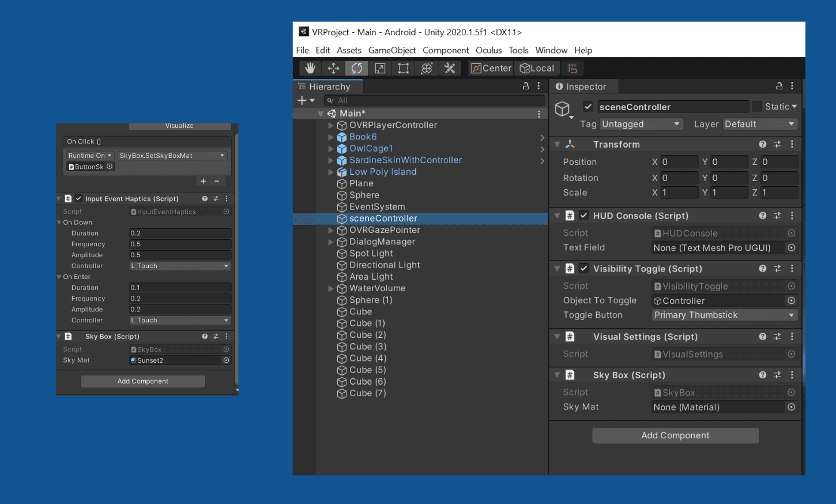Open Transform component help
Screen dimensions: 836x504
click(x=763, y=144)
